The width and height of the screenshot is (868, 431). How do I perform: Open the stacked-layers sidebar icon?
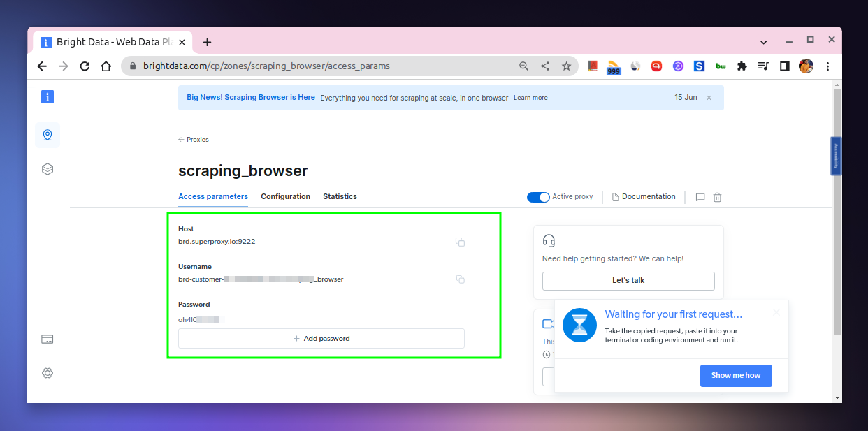(x=48, y=169)
